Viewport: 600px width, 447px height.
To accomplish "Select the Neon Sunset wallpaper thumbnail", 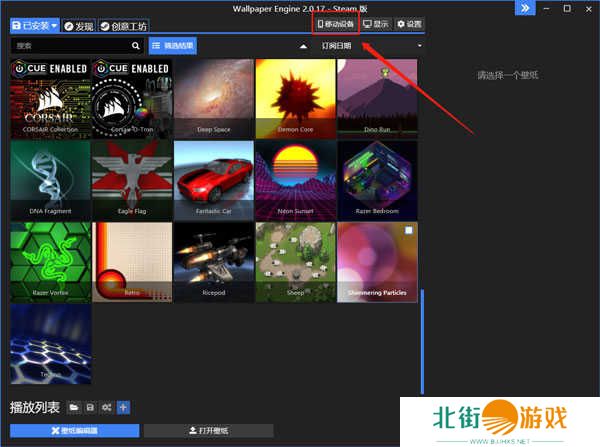I will pos(295,178).
